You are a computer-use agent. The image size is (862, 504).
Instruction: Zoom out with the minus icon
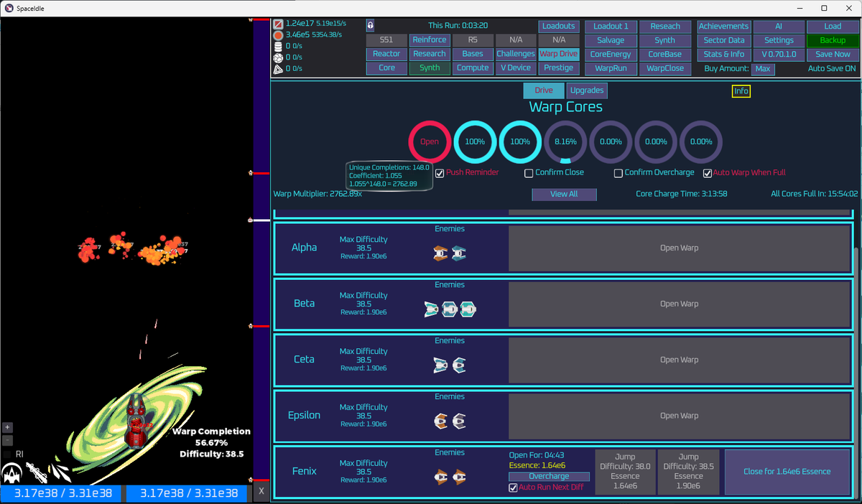click(7, 440)
